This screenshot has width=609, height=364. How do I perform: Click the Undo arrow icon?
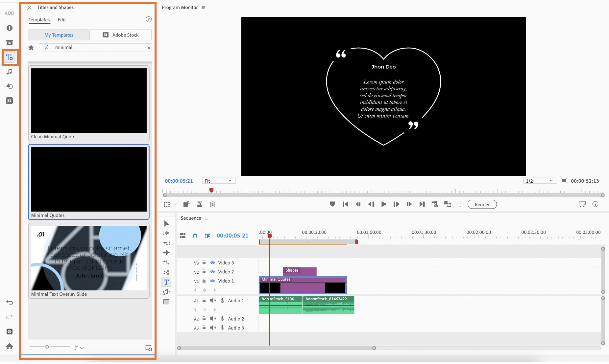[10, 303]
